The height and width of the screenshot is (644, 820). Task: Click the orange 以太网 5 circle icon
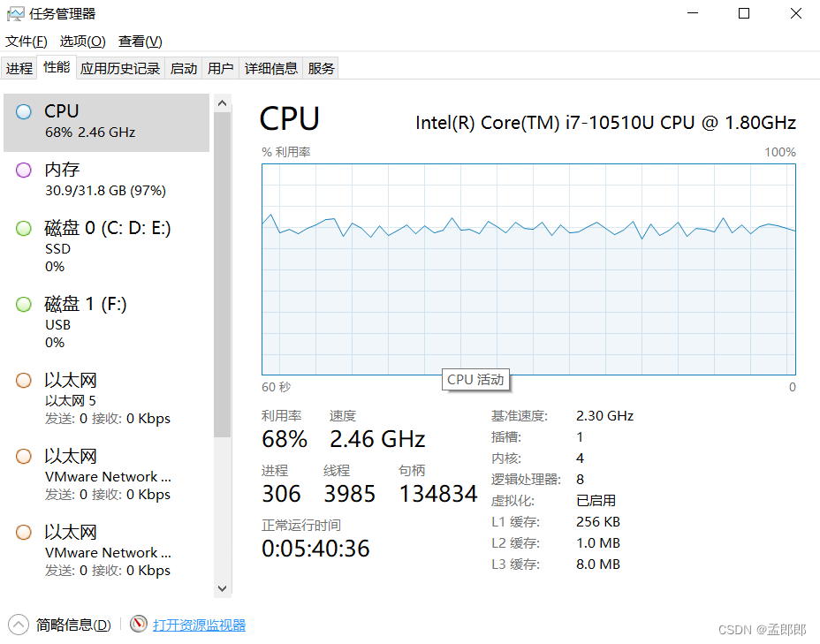pyautogui.click(x=24, y=381)
